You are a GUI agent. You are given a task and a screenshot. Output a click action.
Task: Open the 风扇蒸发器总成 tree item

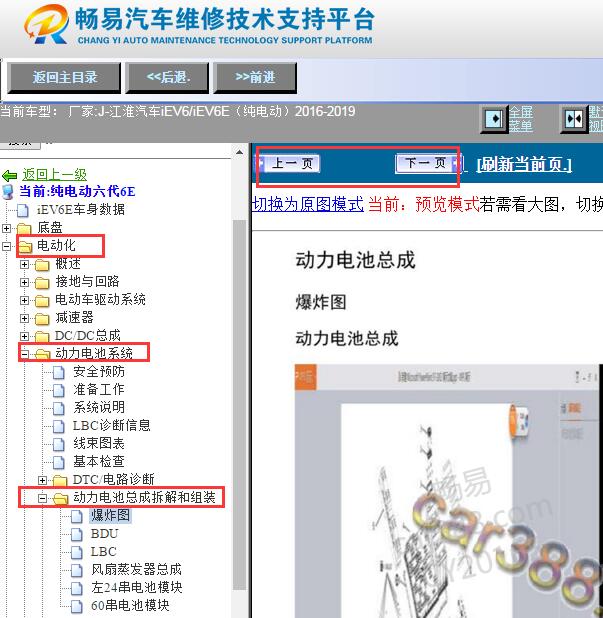[136, 570]
